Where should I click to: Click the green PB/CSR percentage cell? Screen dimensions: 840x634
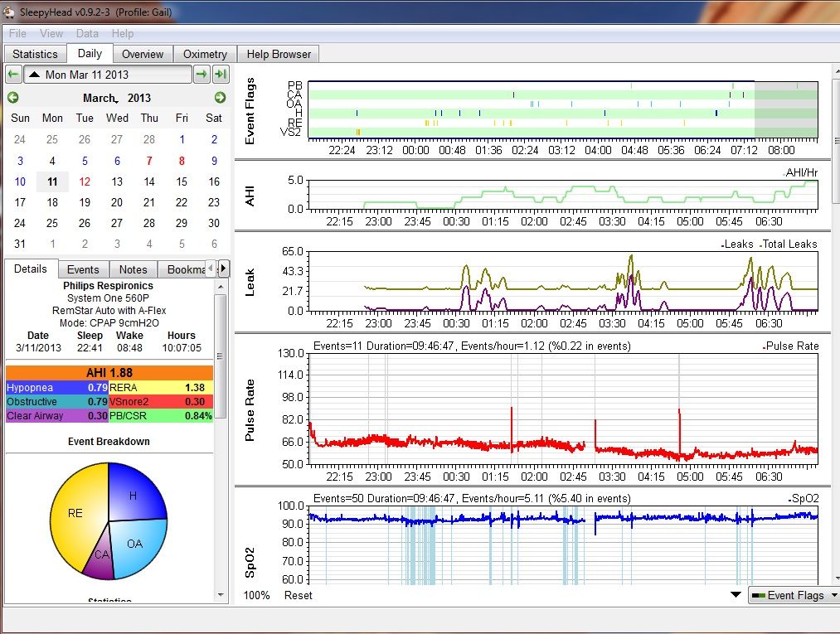point(161,415)
